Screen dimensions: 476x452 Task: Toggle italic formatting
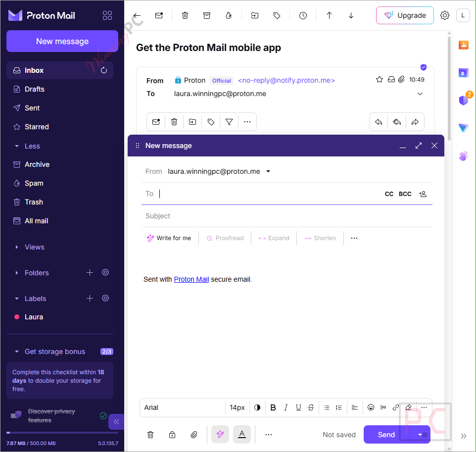286,407
